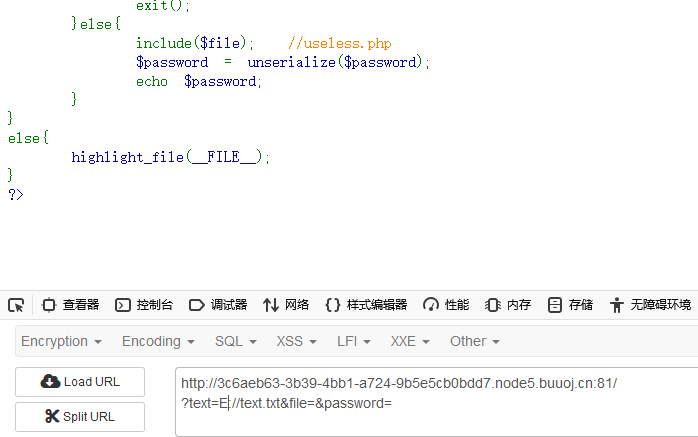Switch to the 内存 tab

point(508,305)
